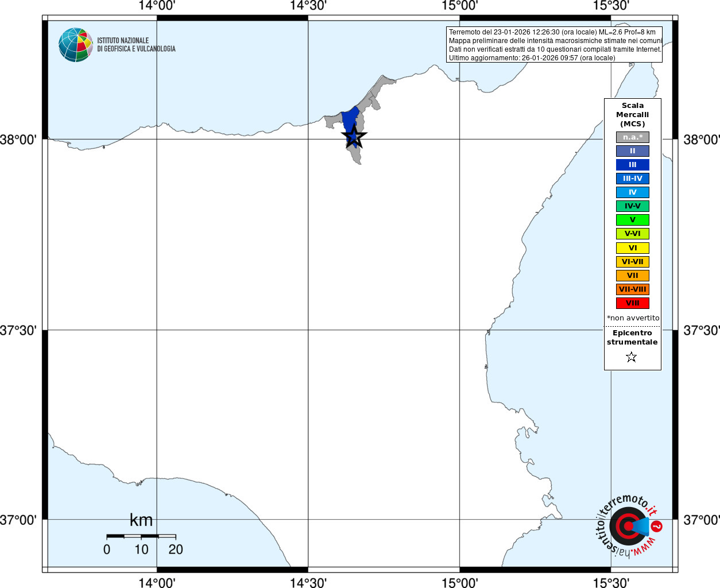Click the top axis 15°30' label

(x=611, y=6)
